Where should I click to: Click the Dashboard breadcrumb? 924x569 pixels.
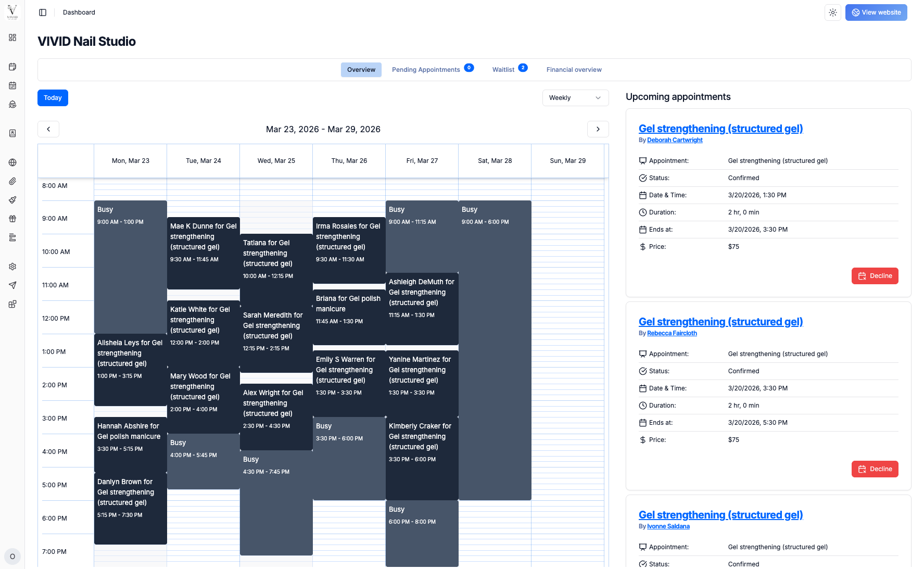tap(79, 12)
